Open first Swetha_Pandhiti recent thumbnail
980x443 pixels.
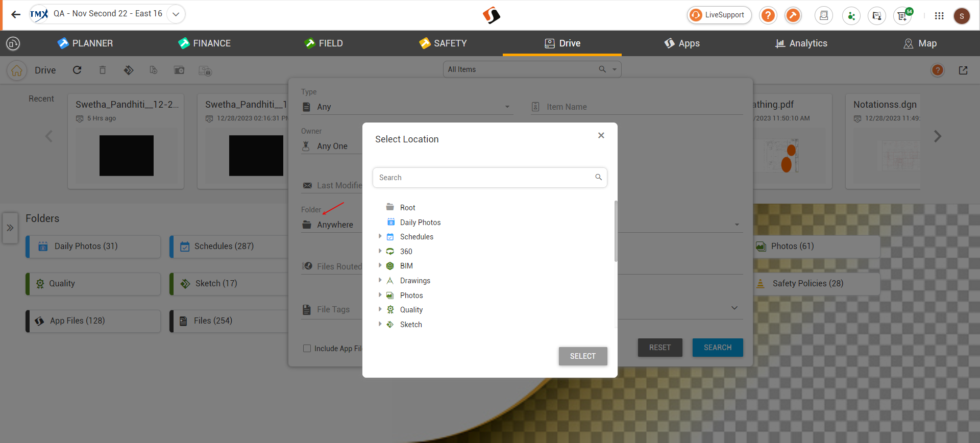[x=126, y=156]
